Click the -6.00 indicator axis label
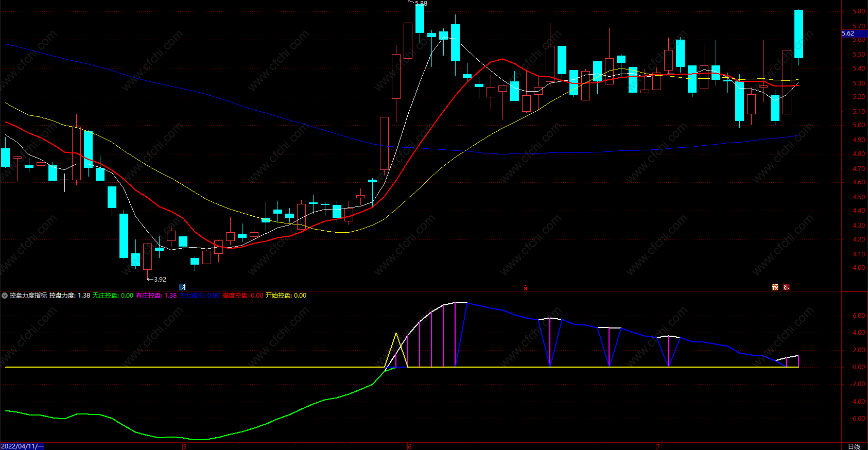 pyautogui.click(x=858, y=419)
